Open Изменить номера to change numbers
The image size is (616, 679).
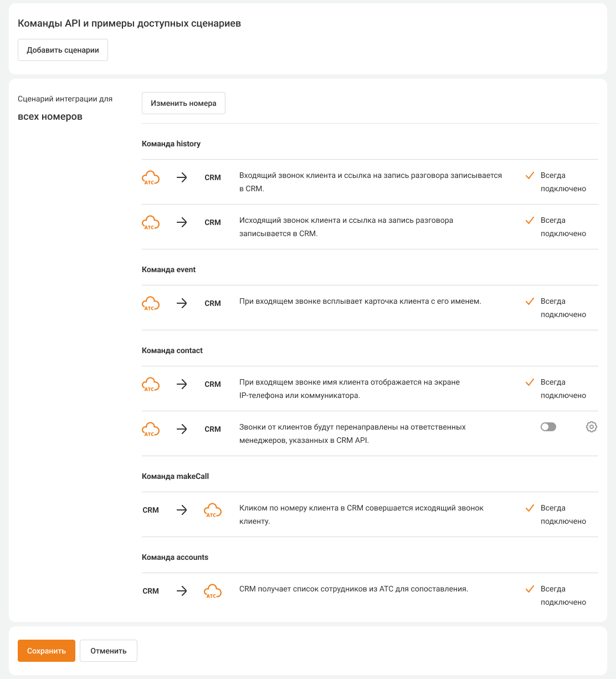click(183, 103)
